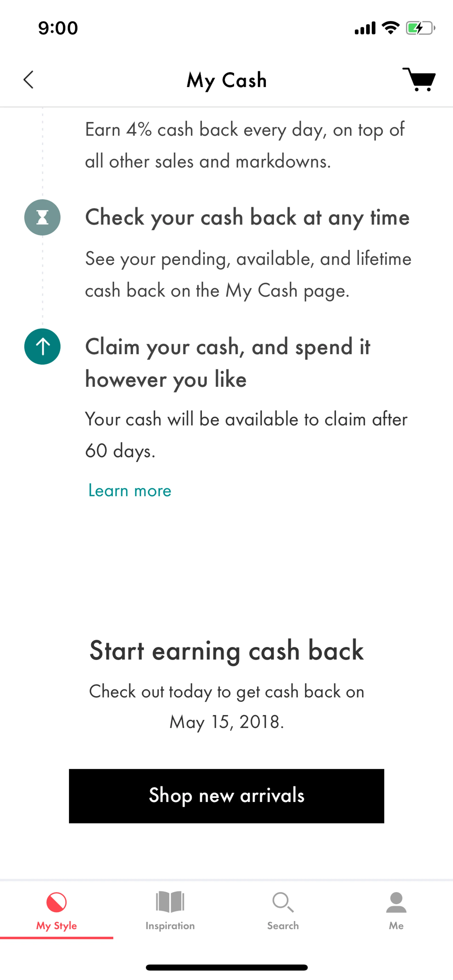Image resolution: width=453 pixels, height=980 pixels.
Task: Tap the battery charging status icon
Action: [420, 28]
